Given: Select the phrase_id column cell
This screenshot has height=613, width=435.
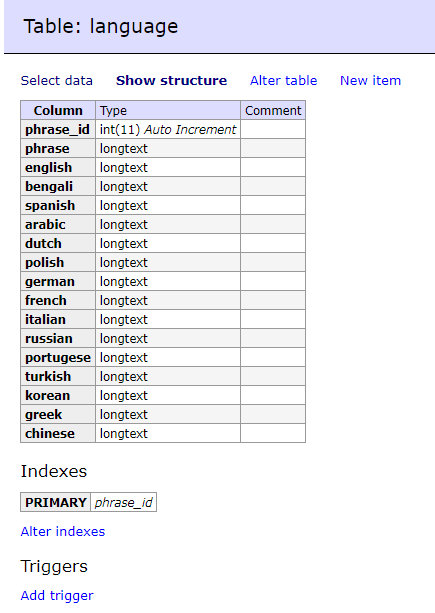Looking at the screenshot, I should [x=58, y=129].
